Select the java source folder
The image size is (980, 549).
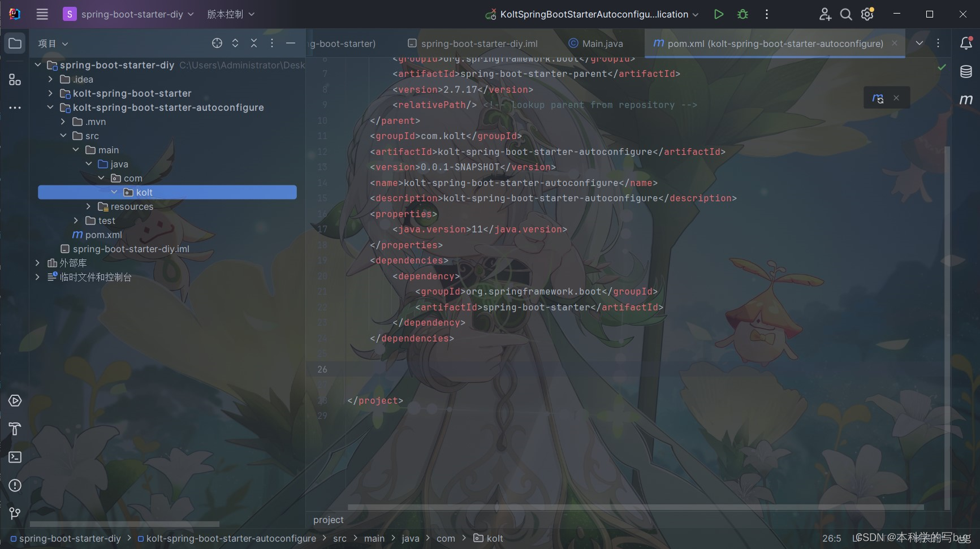point(113,164)
